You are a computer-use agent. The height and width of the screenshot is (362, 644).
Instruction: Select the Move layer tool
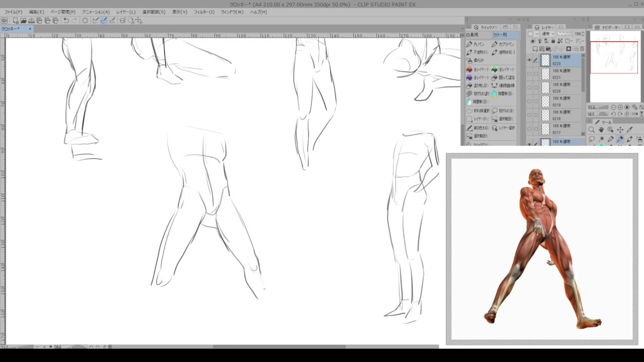620,130
